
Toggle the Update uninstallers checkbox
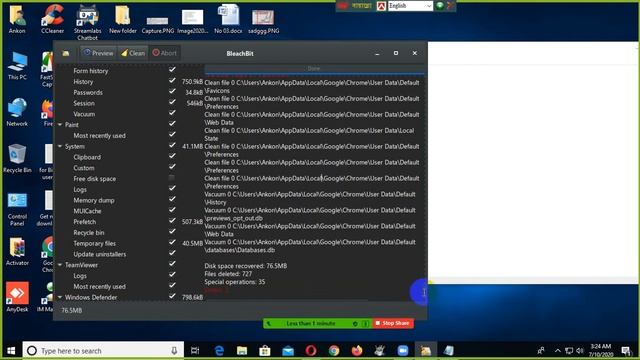[172, 253]
